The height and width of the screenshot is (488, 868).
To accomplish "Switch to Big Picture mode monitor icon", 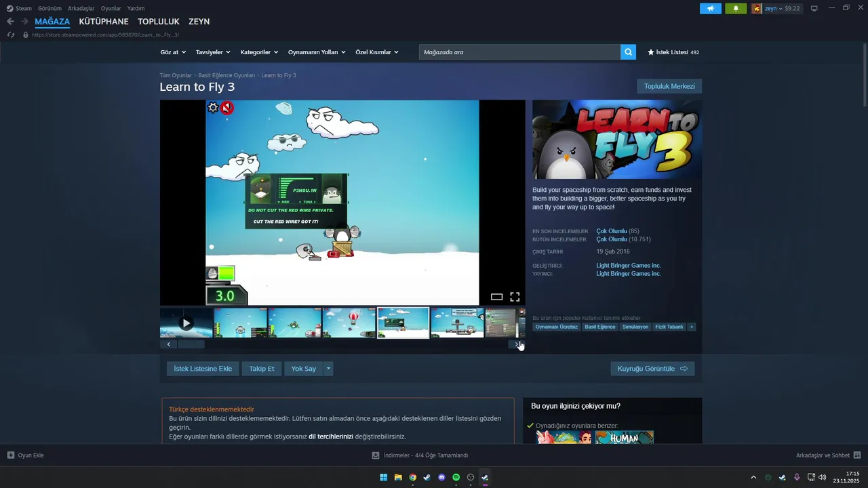I will 814,9.
